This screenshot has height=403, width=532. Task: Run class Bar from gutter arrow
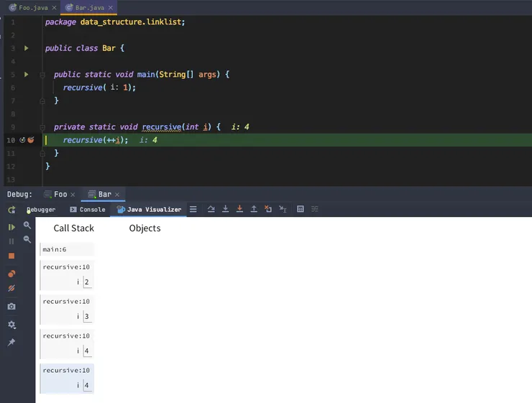(27, 48)
